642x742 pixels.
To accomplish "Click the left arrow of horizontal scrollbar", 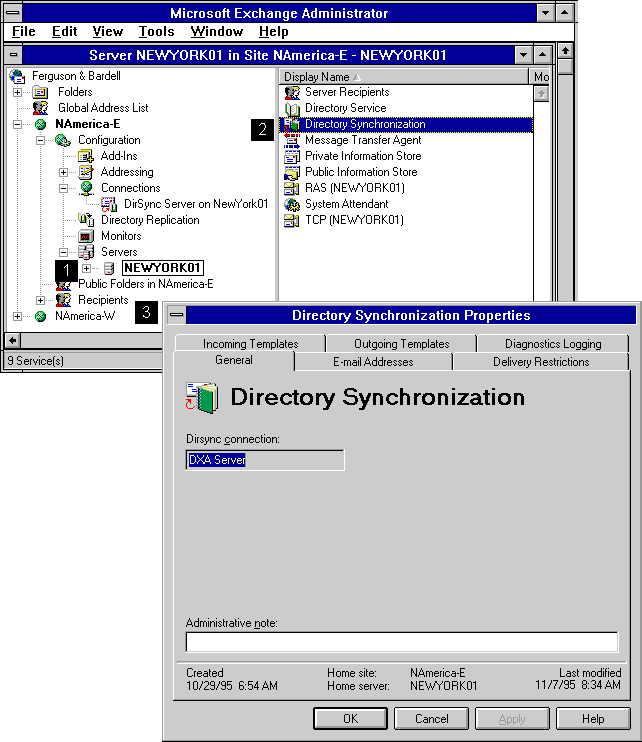I will tap(13, 340).
